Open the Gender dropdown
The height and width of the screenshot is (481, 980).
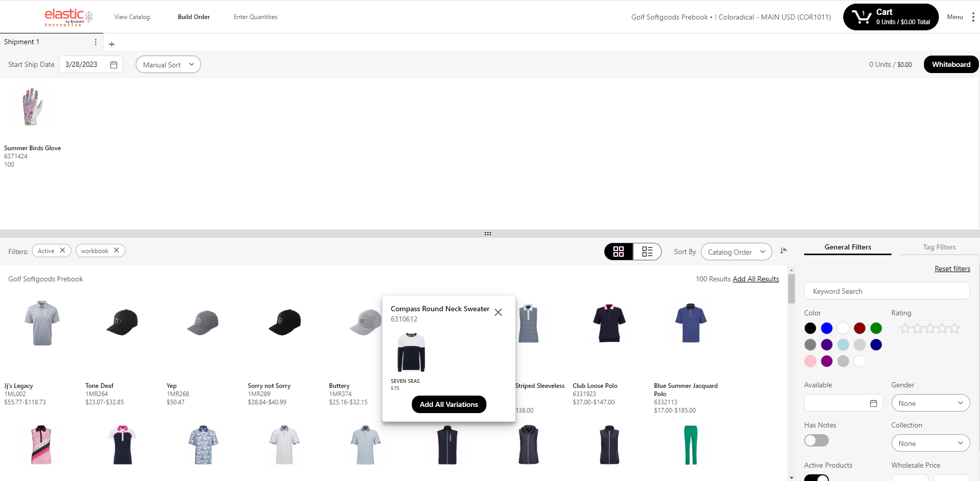tap(930, 403)
